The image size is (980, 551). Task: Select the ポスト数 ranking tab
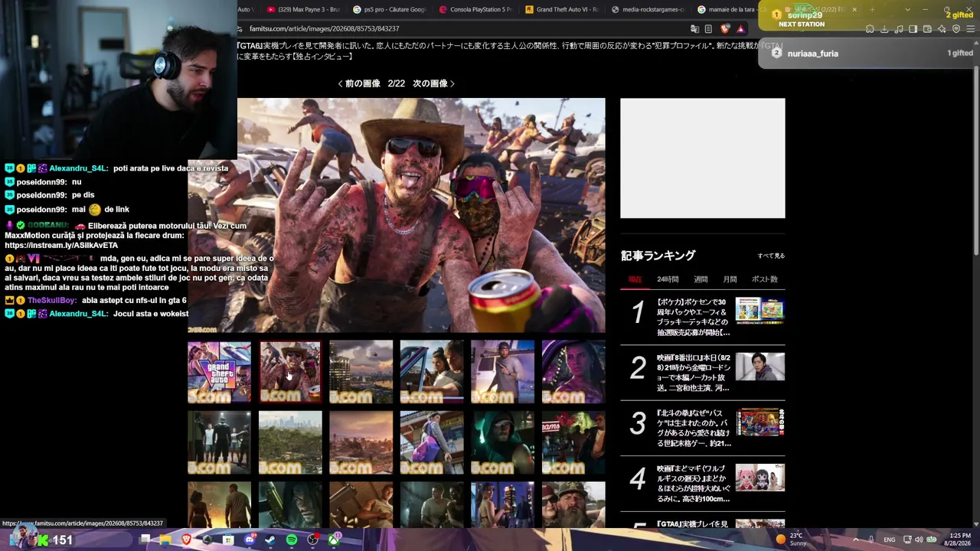765,279
